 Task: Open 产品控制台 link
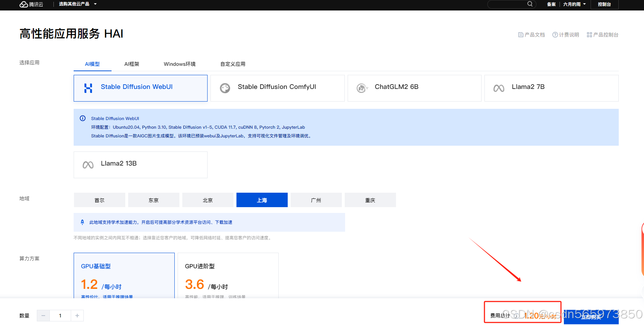tap(602, 35)
